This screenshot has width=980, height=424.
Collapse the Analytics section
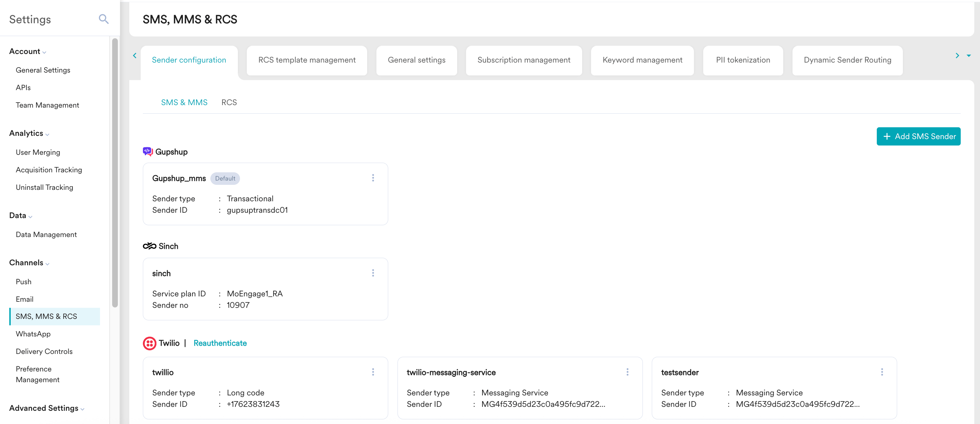coord(29,133)
